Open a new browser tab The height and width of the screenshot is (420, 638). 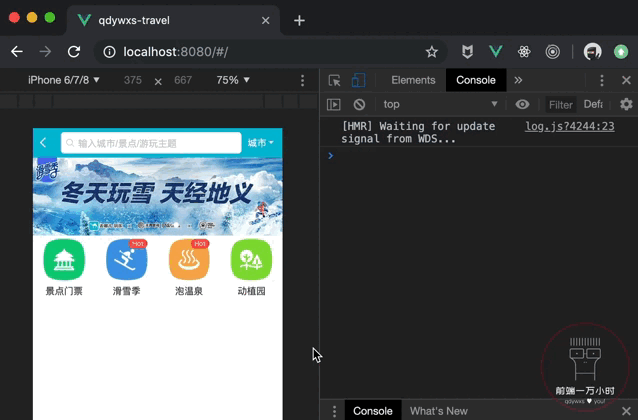click(x=299, y=20)
